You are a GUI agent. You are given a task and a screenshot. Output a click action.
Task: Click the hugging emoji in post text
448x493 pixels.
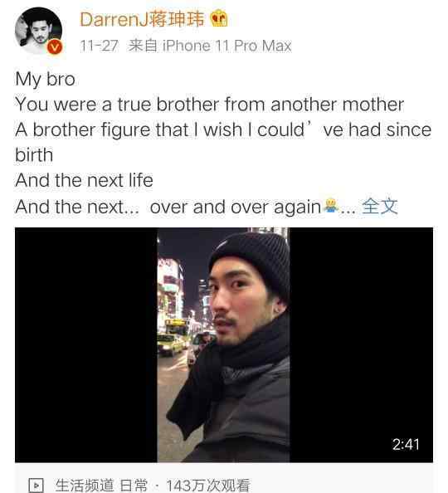click(331, 206)
